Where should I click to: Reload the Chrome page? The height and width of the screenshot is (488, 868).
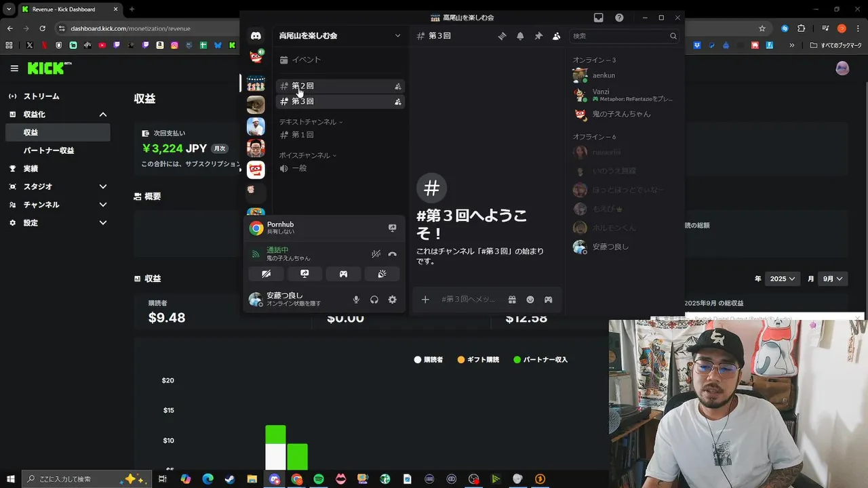click(42, 28)
